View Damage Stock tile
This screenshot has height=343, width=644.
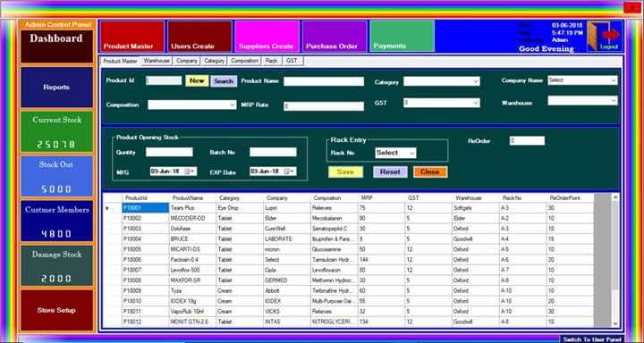[x=56, y=266]
